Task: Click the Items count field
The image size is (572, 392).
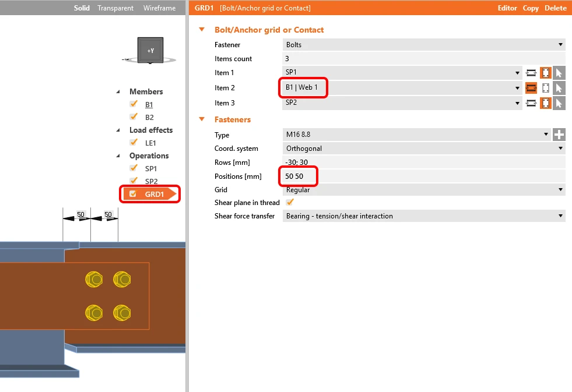Action: pos(424,59)
